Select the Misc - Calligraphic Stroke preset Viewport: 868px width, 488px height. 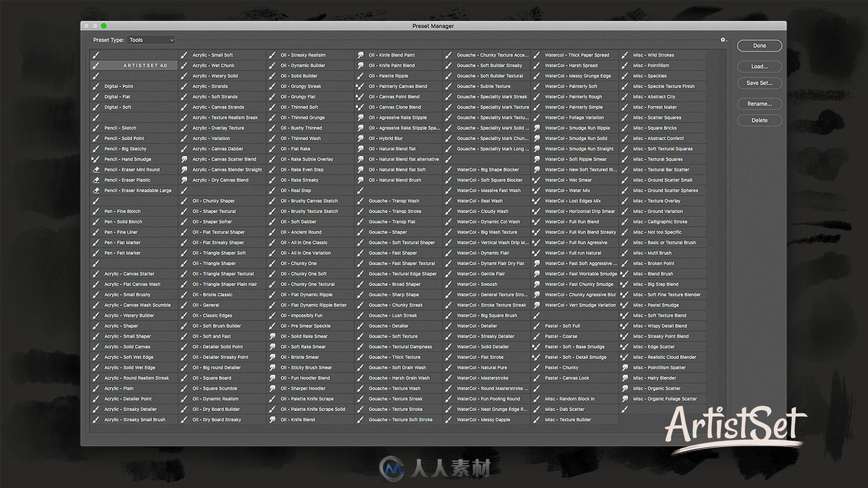pyautogui.click(x=662, y=222)
